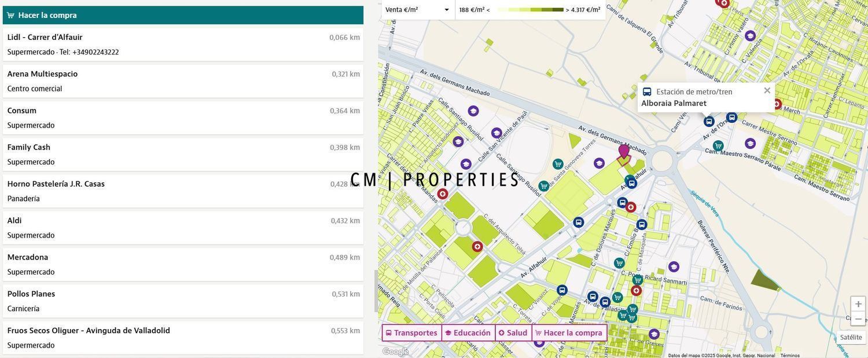
Task: Open the Términos link on map
Action: tap(790, 356)
